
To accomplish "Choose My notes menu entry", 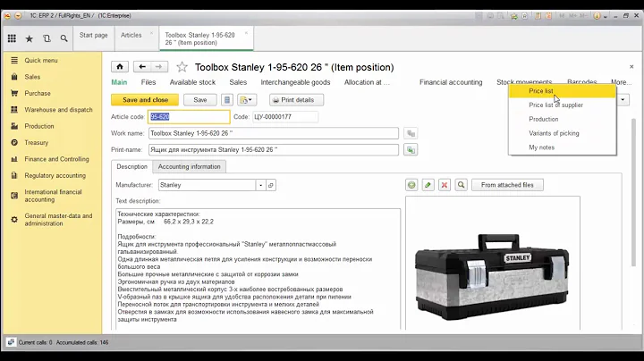I will tap(563, 147).
